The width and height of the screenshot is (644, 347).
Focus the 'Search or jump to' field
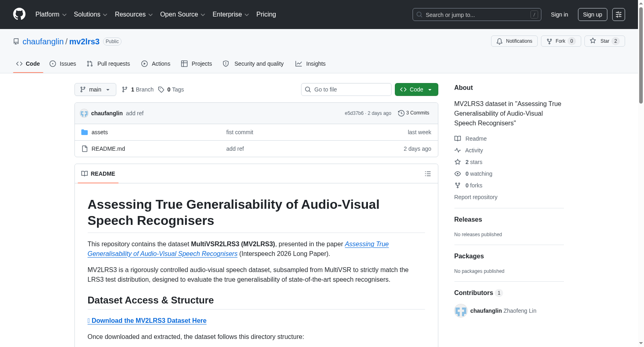point(477,15)
